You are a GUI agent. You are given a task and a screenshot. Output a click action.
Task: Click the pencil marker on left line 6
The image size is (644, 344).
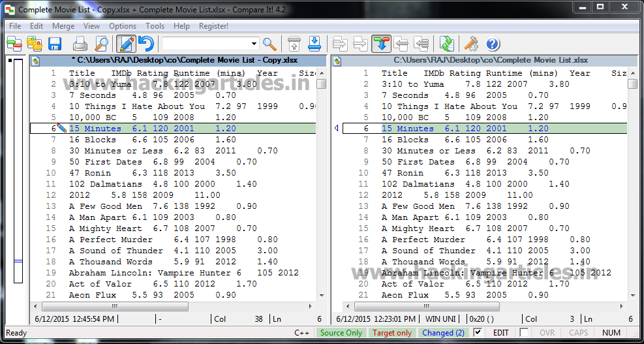coord(61,128)
